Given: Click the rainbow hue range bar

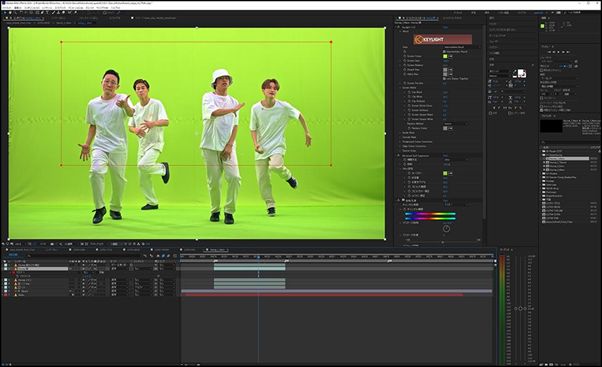Looking at the screenshot, I should coord(430,214).
